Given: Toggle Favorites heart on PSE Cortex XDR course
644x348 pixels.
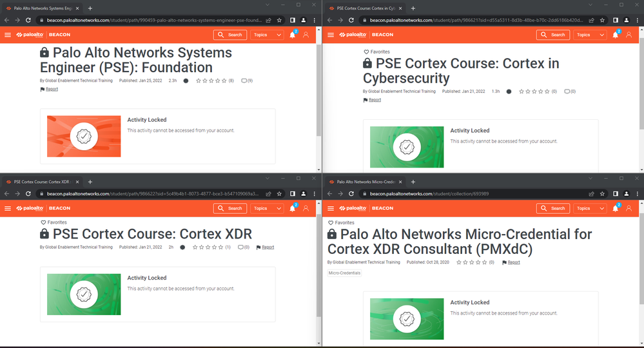Looking at the screenshot, I should click(44, 222).
